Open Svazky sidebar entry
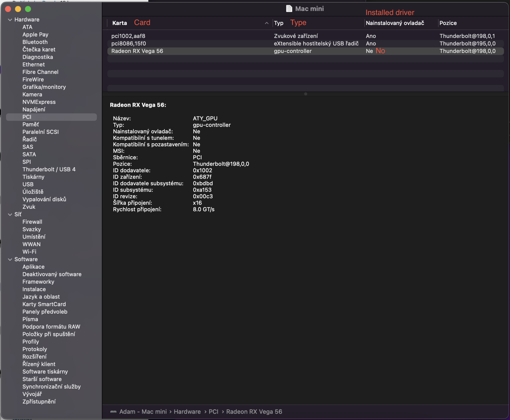The height and width of the screenshot is (420, 510). point(32,229)
